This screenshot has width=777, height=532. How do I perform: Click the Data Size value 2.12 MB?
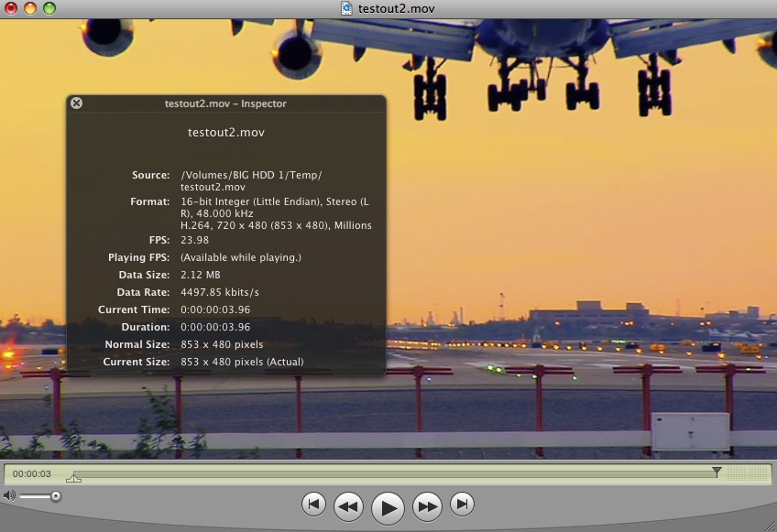pyautogui.click(x=200, y=275)
